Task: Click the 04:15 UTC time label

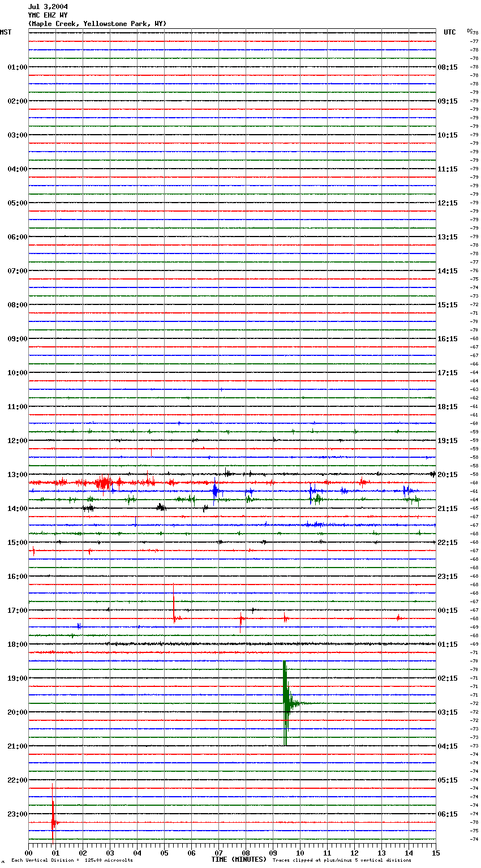Action: click(x=448, y=746)
